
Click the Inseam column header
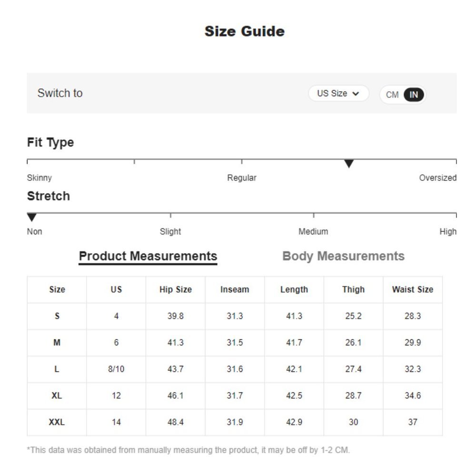(x=235, y=289)
